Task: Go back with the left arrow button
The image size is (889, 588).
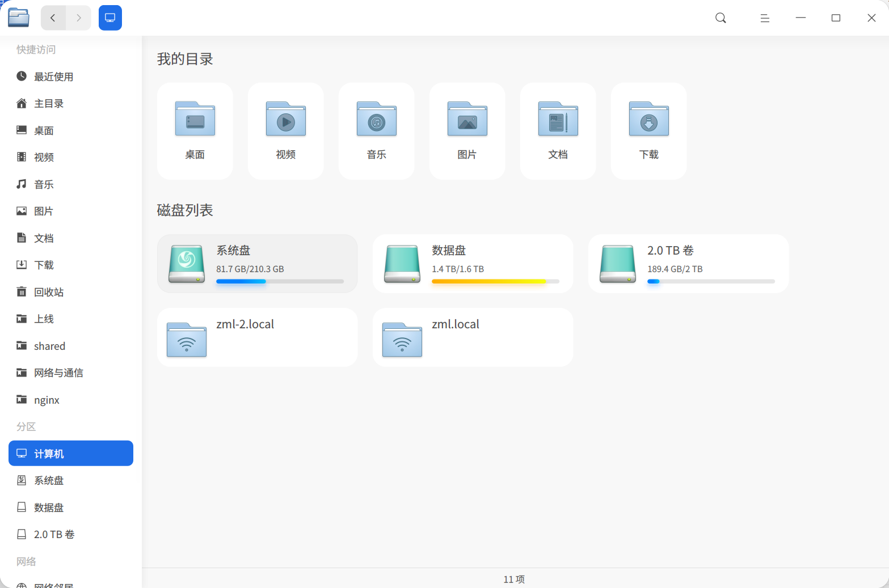Action: coord(53,18)
